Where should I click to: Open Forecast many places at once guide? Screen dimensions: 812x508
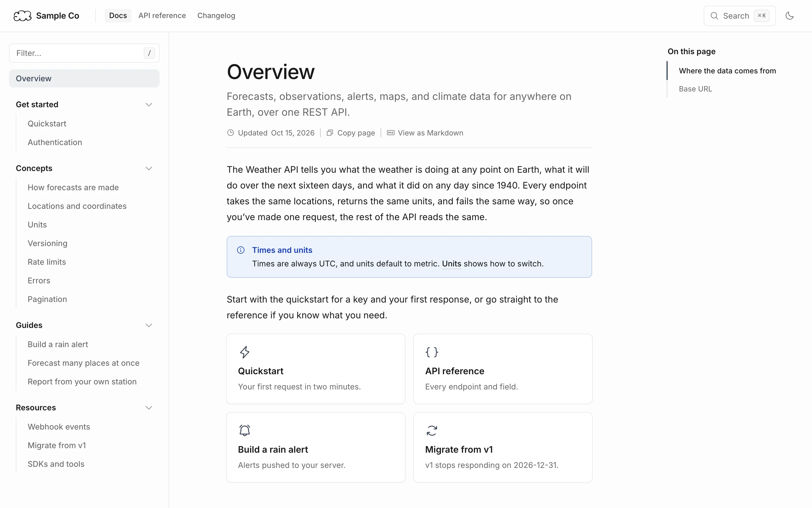83,363
